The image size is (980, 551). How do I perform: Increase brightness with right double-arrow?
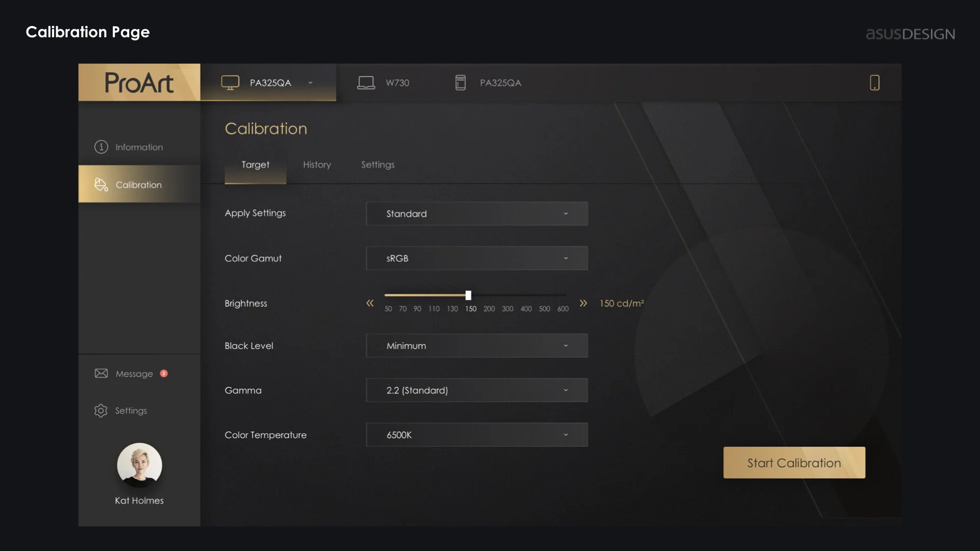[x=583, y=303]
